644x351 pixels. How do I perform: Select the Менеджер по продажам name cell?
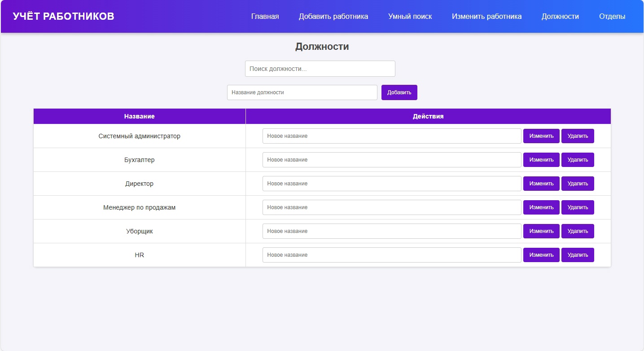pos(140,207)
